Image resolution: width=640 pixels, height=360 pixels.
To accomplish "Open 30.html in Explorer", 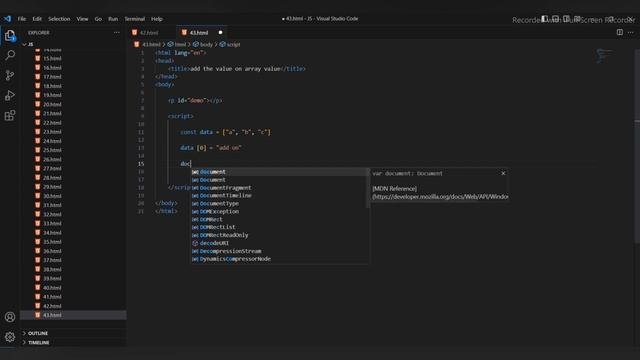I will tap(52, 196).
